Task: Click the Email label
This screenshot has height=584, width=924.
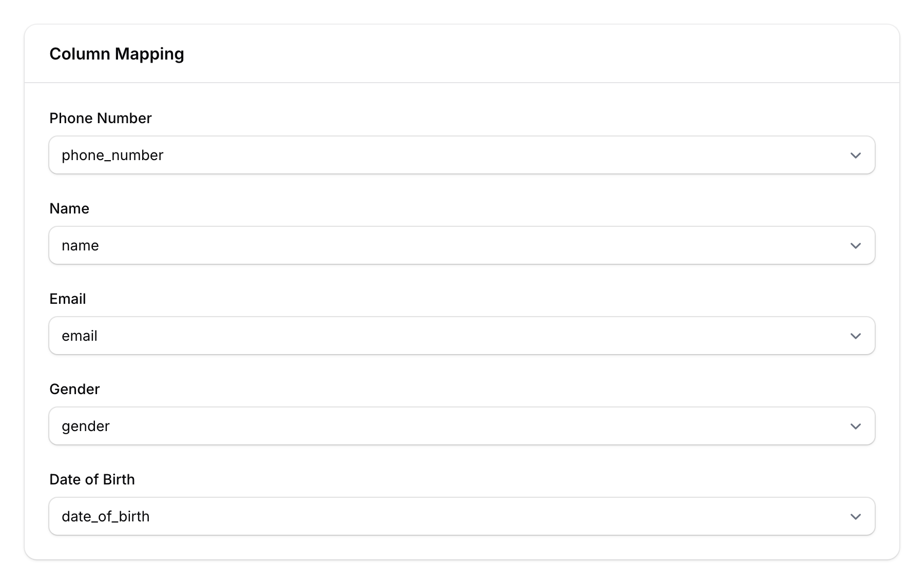Action: [67, 299]
